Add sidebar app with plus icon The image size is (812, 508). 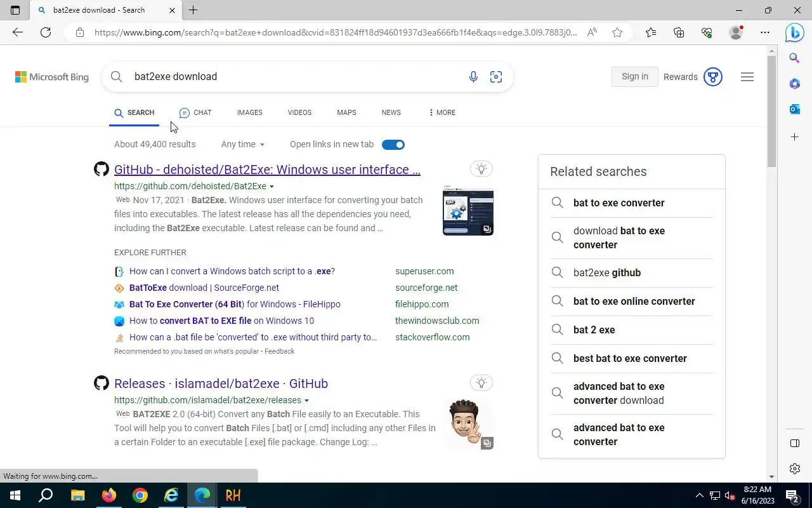point(794,137)
